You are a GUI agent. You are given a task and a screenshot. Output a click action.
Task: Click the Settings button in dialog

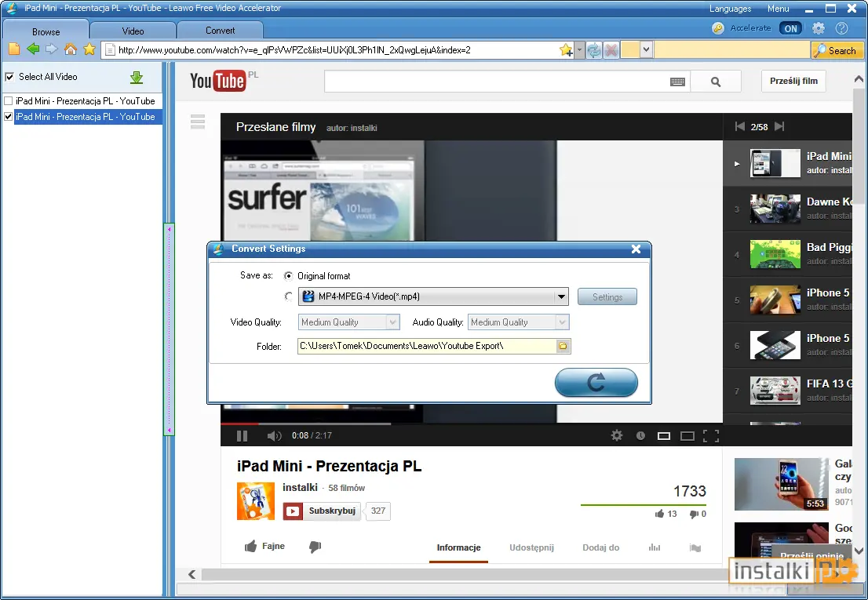tap(607, 297)
